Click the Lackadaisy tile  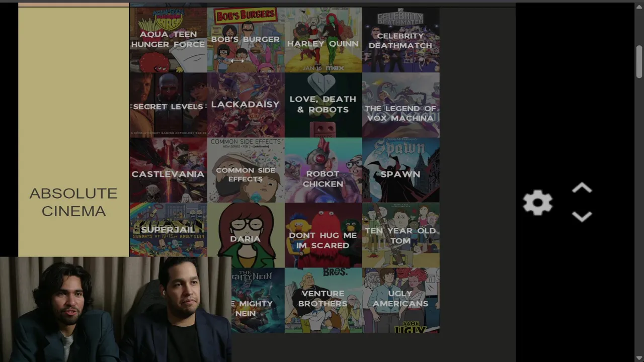[246, 105]
